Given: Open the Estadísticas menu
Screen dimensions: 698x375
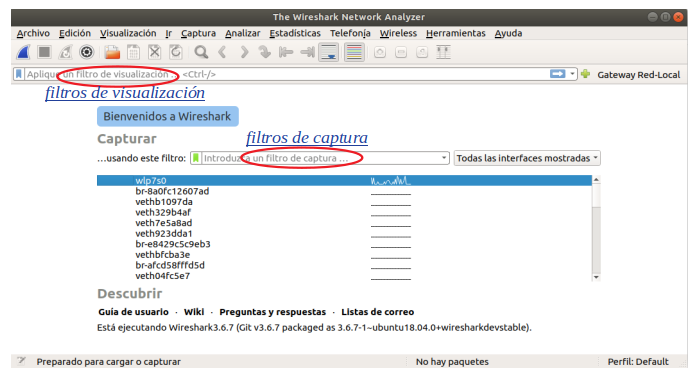Looking at the screenshot, I should point(295,33).
